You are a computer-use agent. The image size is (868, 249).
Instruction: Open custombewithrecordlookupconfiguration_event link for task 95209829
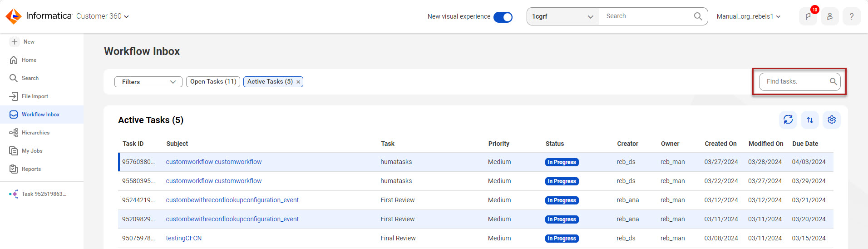click(232, 219)
